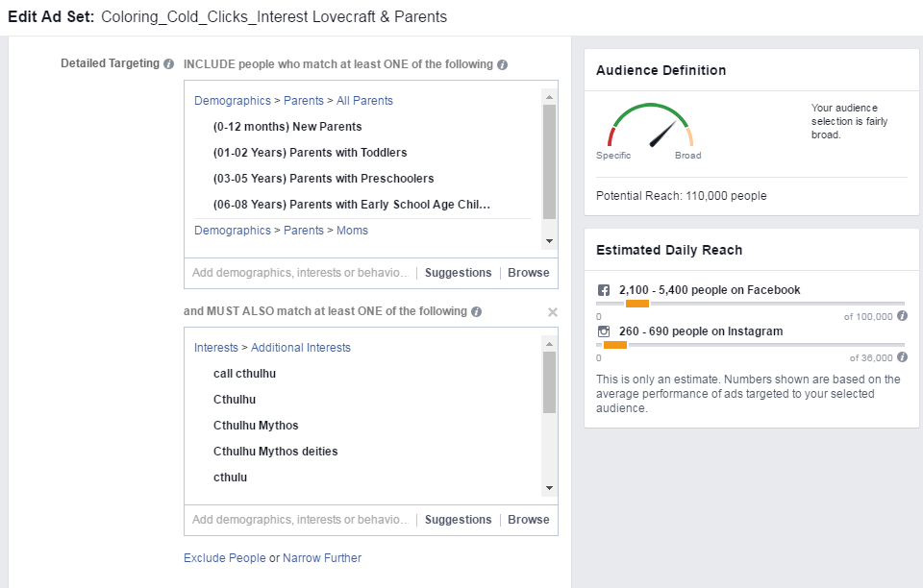
Task: Select the call cthulhu interest
Action: pyautogui.click(x=244, y=374)
